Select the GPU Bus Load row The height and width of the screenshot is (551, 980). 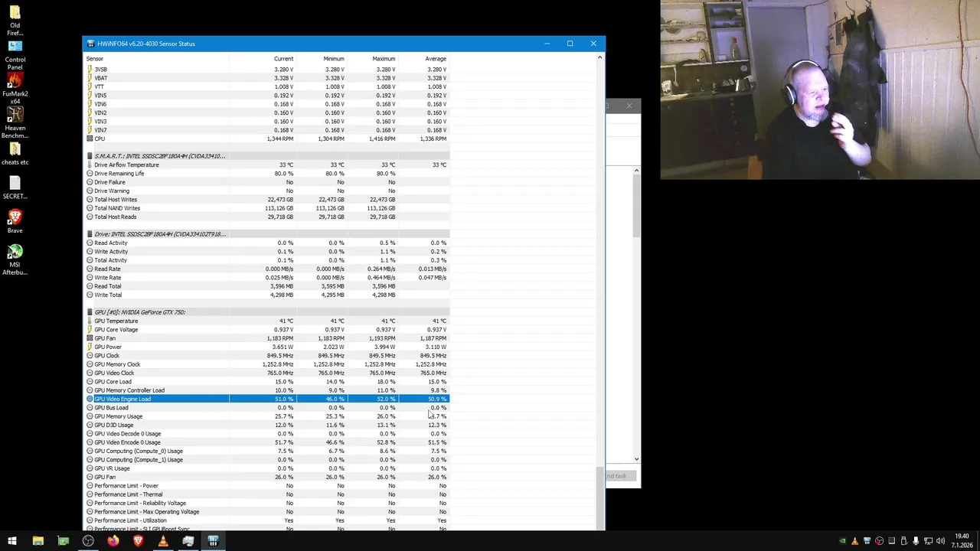[267, 408]
